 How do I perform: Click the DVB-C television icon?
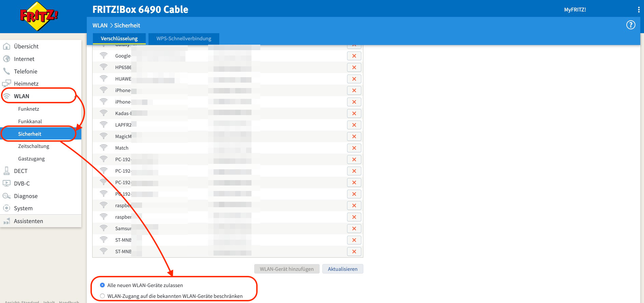[x=6, y=183]
